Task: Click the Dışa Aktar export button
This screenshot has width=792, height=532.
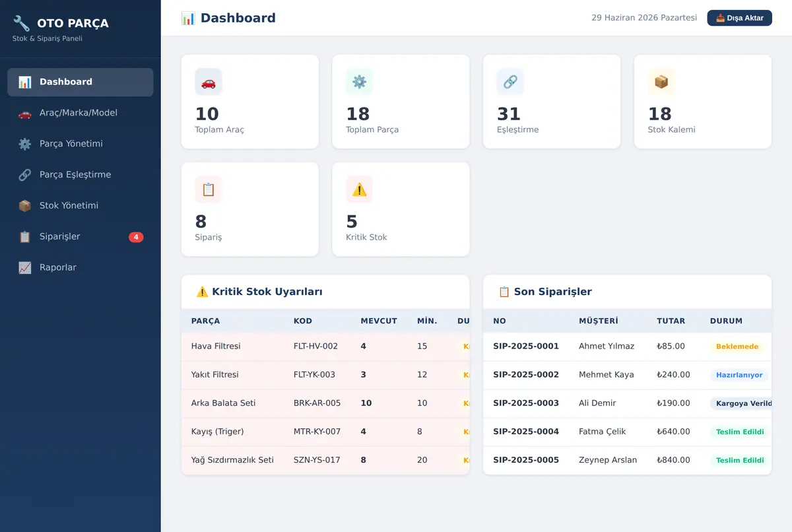Action: tap(740, 18)
